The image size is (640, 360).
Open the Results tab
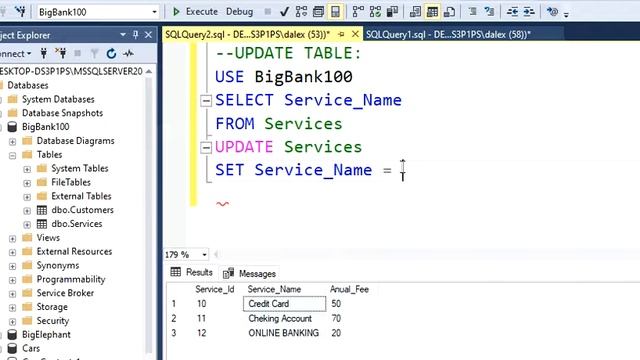pyautogui.click(x=192, y=272)
